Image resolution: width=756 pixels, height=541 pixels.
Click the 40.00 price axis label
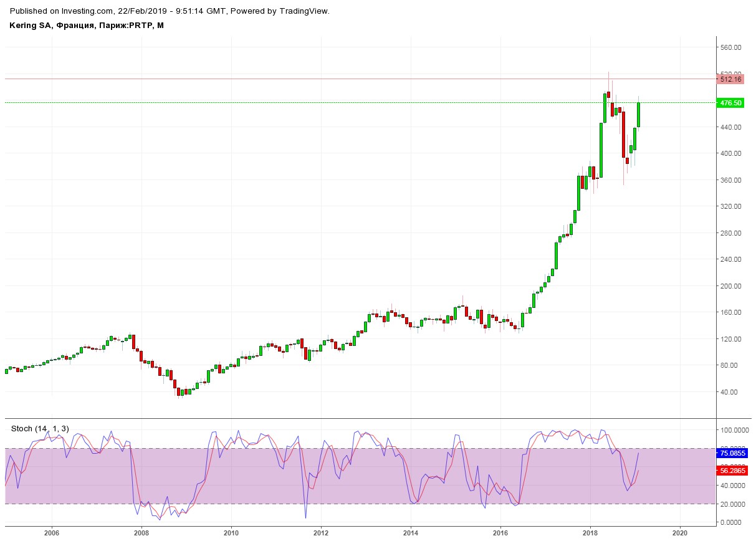click(x=729, y=392)
